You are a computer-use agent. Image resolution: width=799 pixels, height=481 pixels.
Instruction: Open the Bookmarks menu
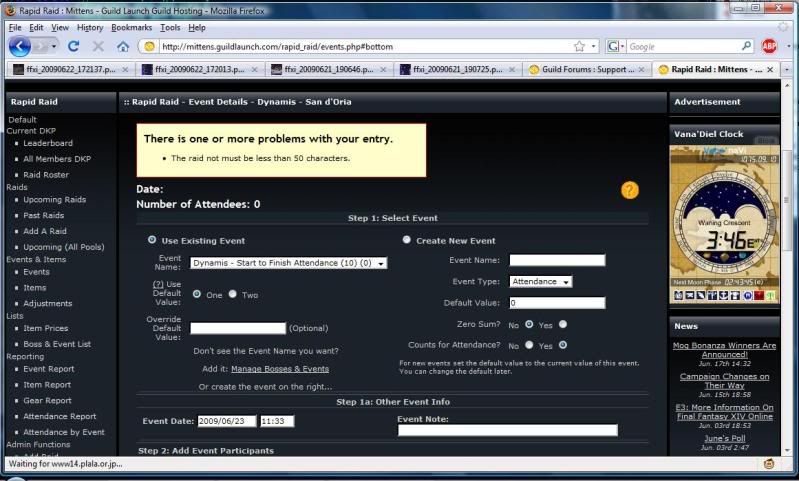[131, 28]
